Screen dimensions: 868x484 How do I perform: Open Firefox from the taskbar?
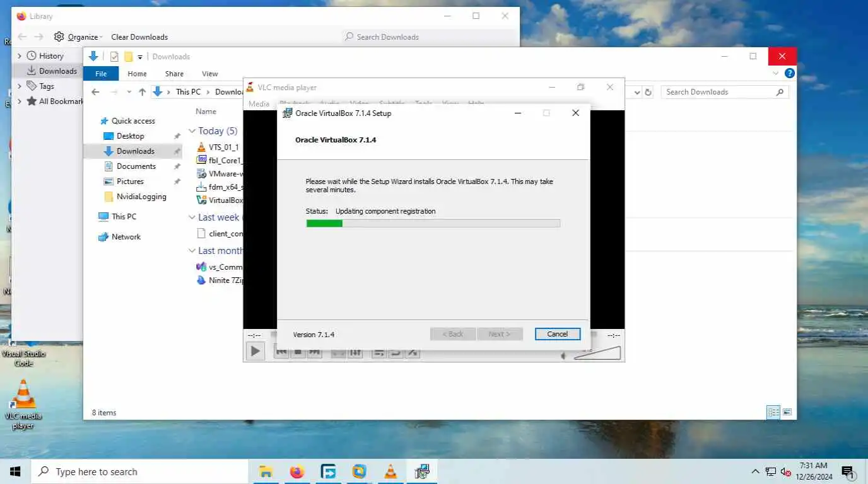(296, 471)
